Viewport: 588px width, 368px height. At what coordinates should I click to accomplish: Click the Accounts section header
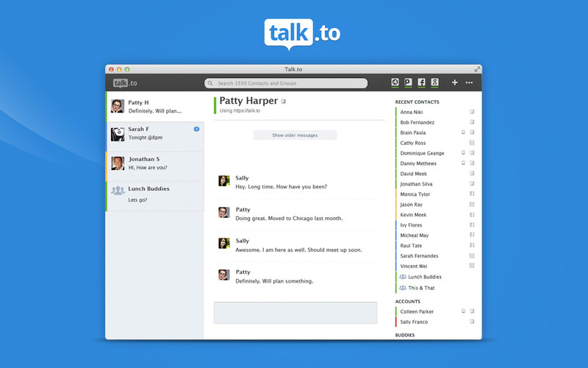(408, 302)
